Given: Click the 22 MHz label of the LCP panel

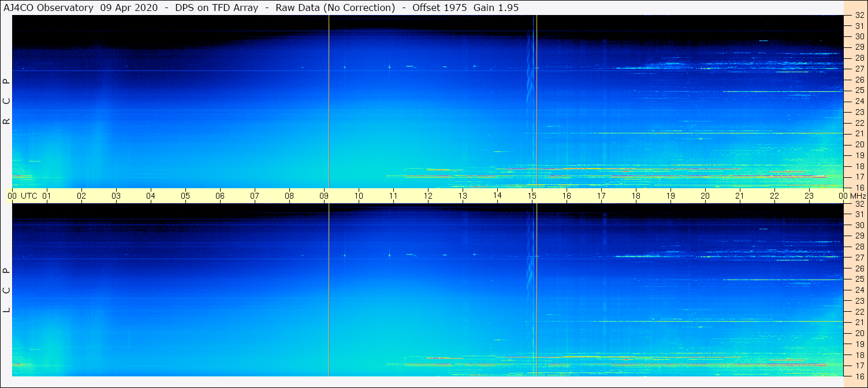Looking at the screenshot, I should [859, 311].
